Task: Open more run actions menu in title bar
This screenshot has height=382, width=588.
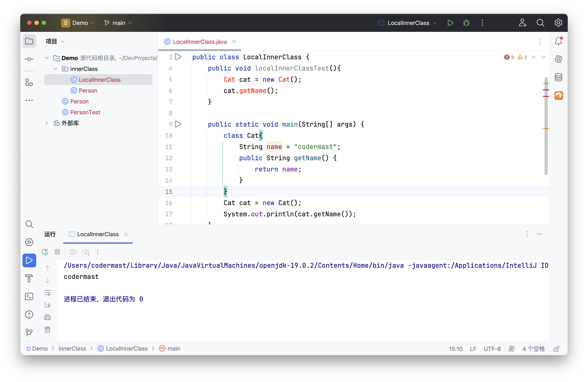Action: pyautogui.click(x=482, y=23)
